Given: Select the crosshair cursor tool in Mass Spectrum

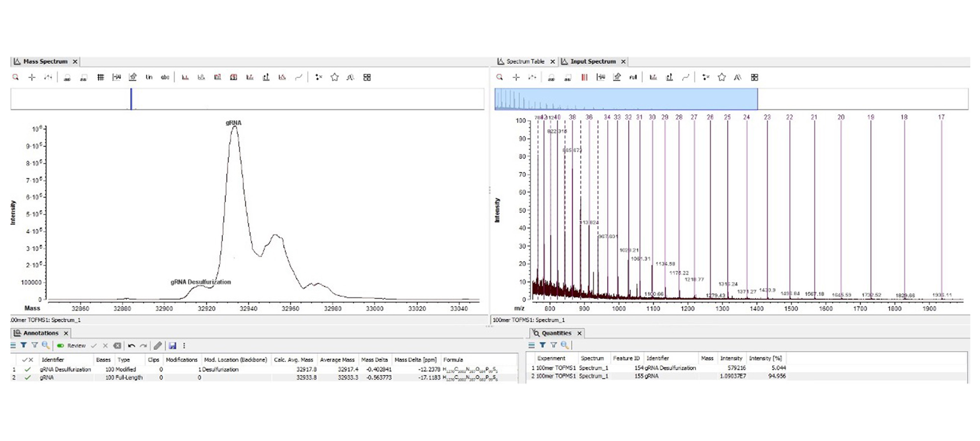Looking at the screenshot, I should click(x=32, y=77).
